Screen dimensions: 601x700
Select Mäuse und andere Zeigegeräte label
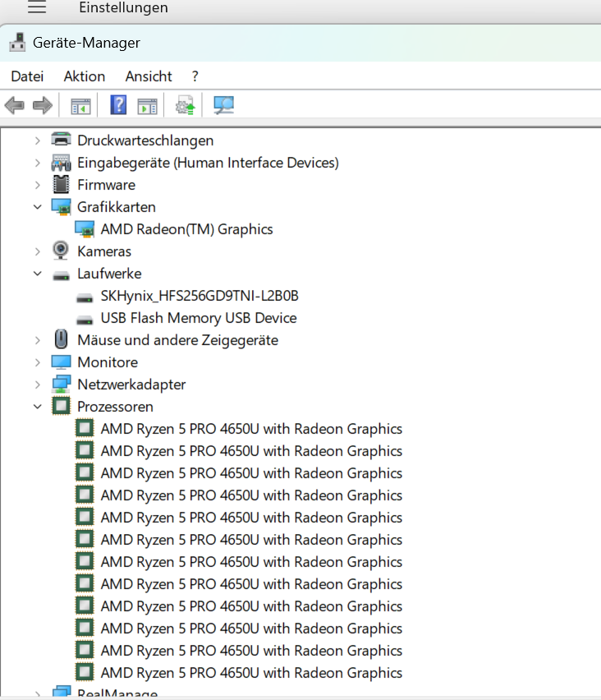pos(177,340)
